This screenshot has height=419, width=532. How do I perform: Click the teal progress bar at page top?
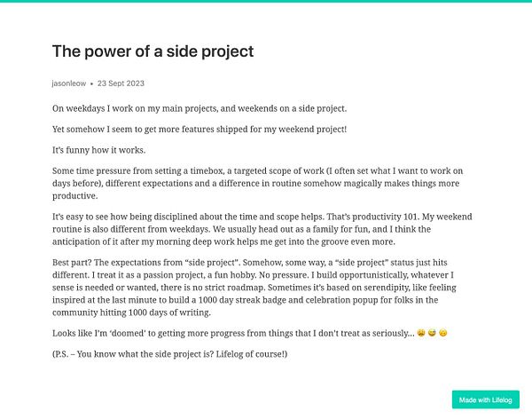[266, 1]
